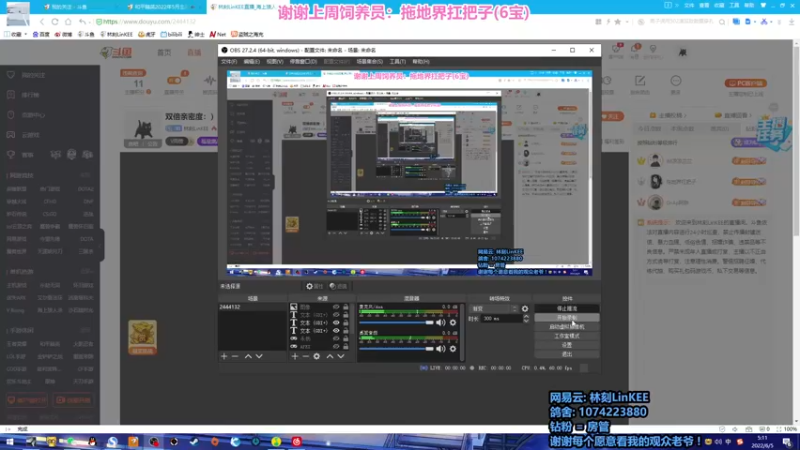Add a new scene with the plus icon
Screen dimensions: 800x450
click(224, 356)
